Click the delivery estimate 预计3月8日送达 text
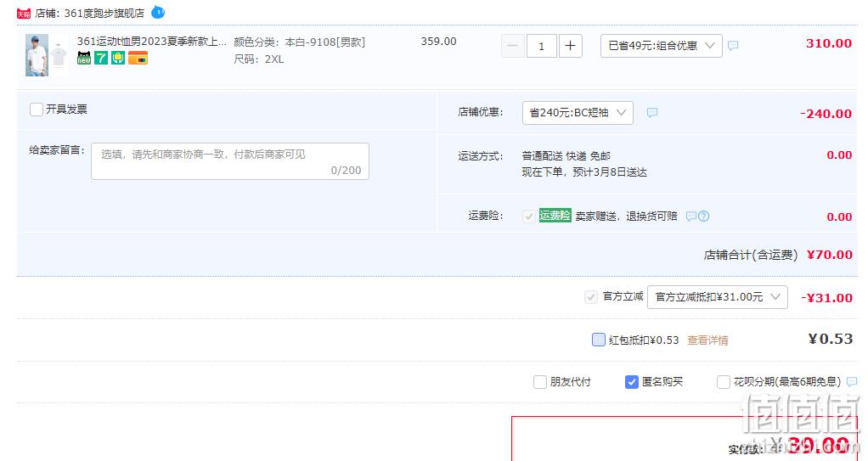The height and width of the screenshot is (461, 868). 610,172
